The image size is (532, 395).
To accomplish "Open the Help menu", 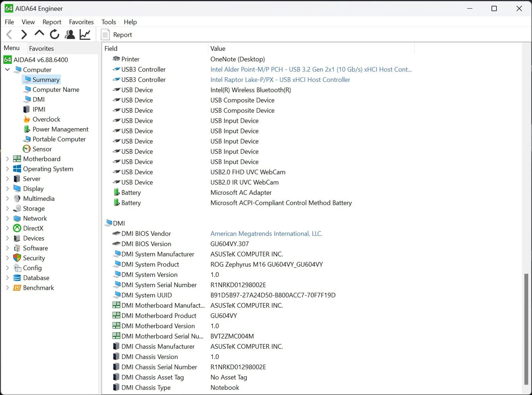I will (130, 22).
